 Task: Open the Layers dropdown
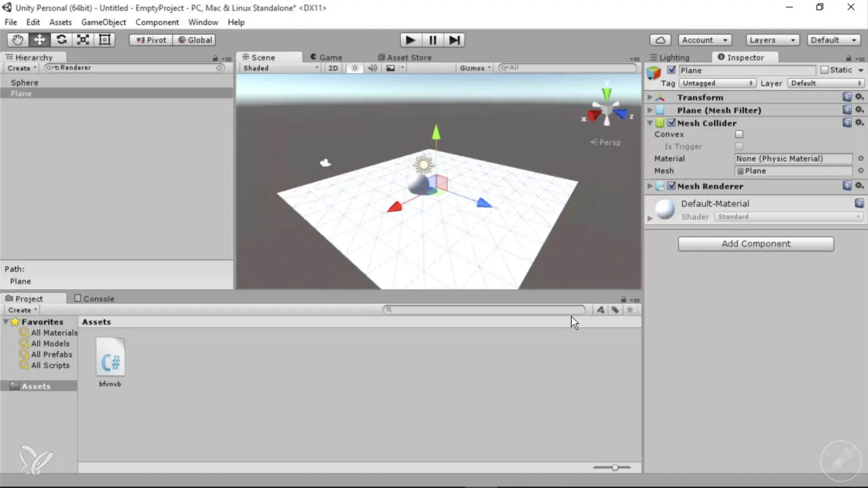tap(773, 40)
